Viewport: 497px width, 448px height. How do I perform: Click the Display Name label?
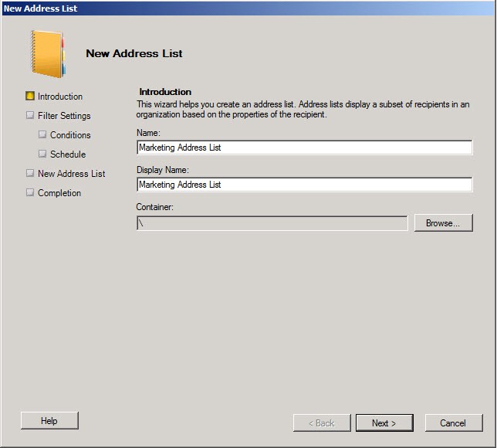163,171
